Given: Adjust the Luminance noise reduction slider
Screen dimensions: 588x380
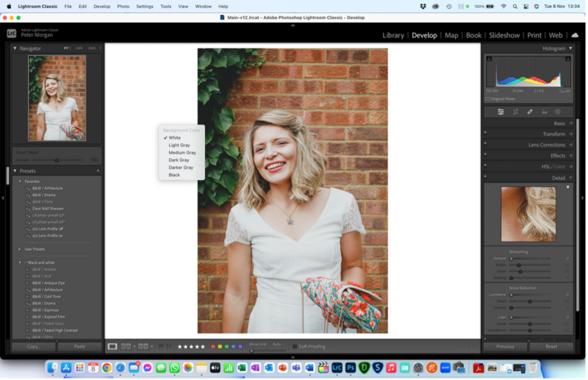Looking at the screenshot, I should pos(512,295).
